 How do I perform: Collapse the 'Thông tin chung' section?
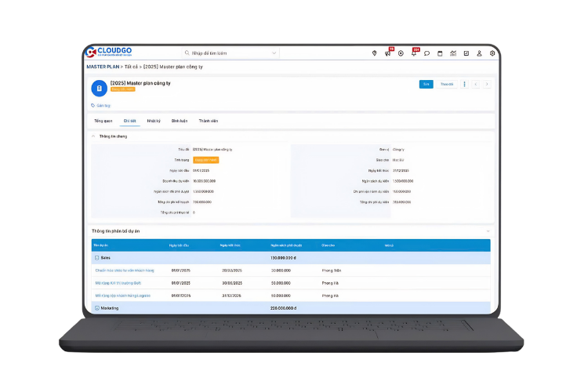[x=93, y=136]
